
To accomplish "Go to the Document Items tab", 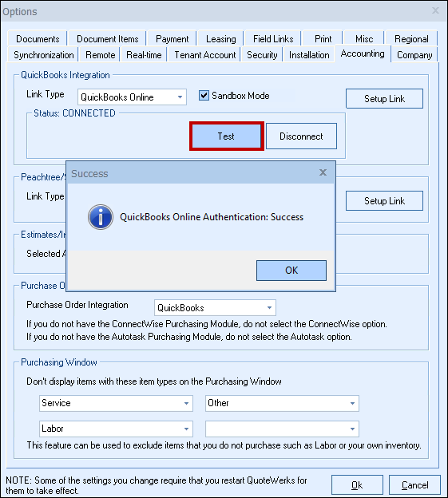I will [x=107, y=39].
